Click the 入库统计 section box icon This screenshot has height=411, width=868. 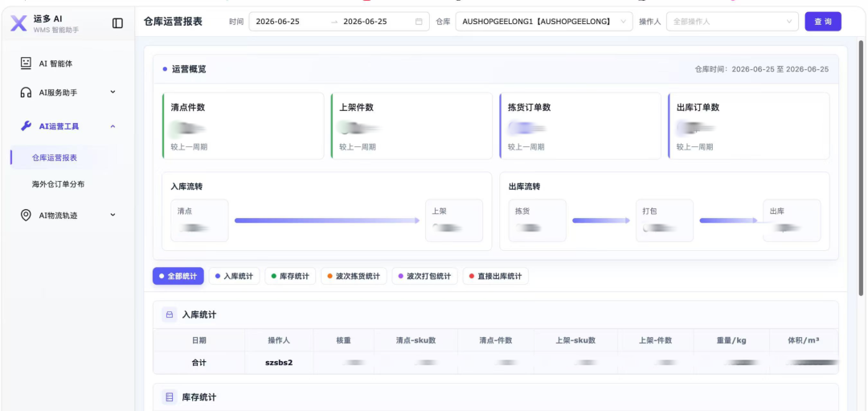coord(169,314)
